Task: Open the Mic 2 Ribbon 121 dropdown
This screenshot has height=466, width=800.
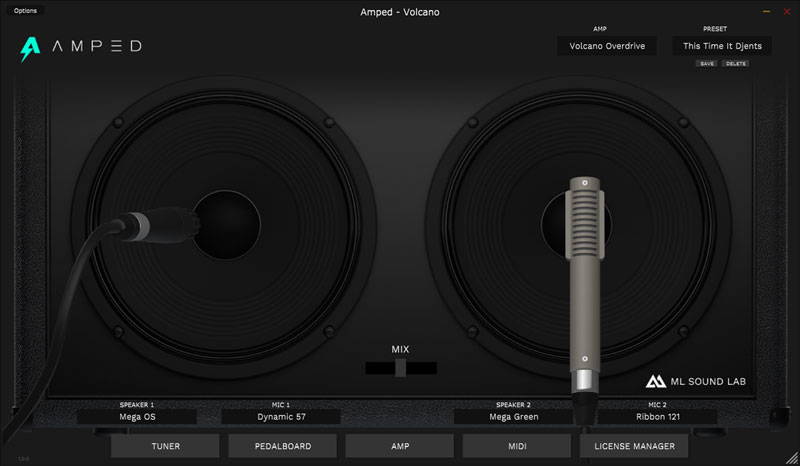Action: (657, 416)
